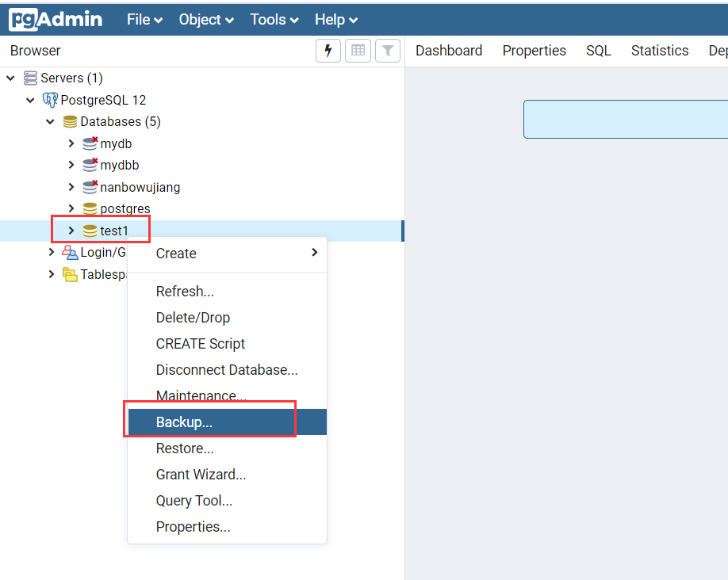
Task: Click the View Data table icon
Action: coord(358,51)
